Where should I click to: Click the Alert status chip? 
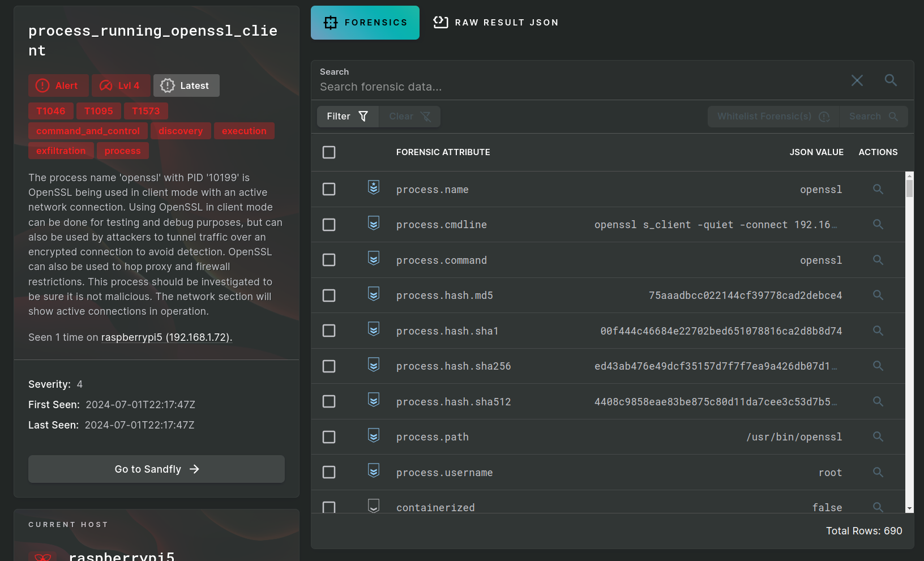tap(58, 85)
